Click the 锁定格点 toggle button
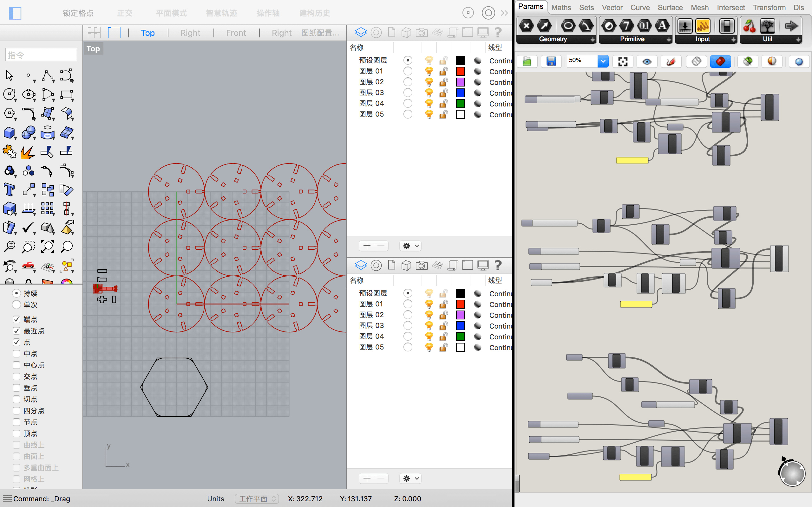Viewport: 812px width, 507px height. point(78,13)
